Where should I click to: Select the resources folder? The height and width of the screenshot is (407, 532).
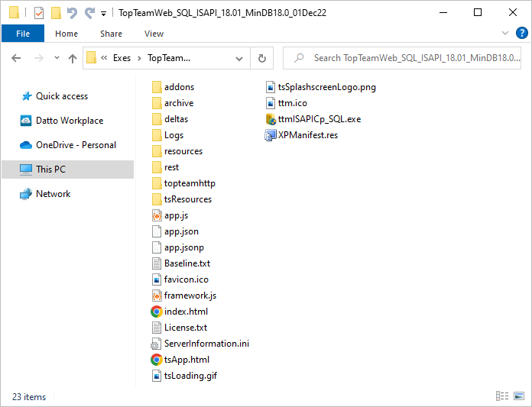(x=177, y=151)
